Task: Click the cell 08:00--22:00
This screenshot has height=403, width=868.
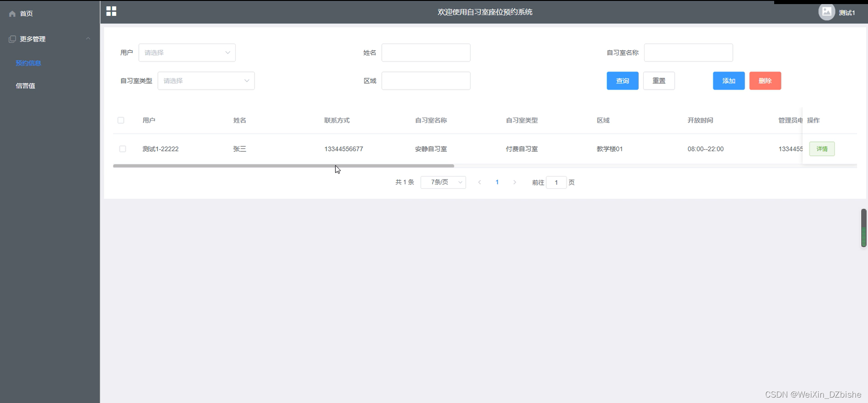Action: (x=706, y=149)
